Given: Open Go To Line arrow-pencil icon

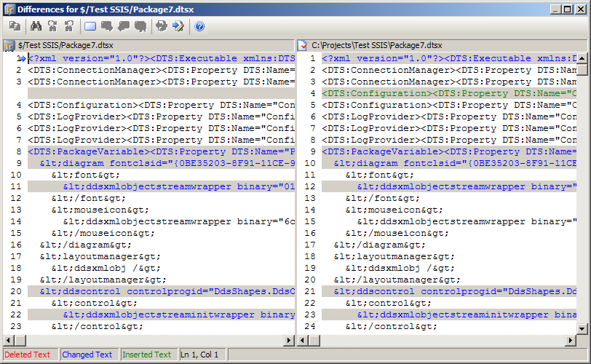Looking at the screenshot, I should [178, 26].
